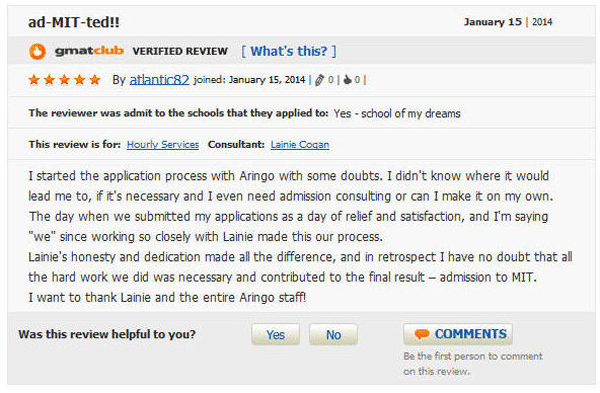
Task: Click the gmatclub wordmark logo
Action: (x=89, y=51)
